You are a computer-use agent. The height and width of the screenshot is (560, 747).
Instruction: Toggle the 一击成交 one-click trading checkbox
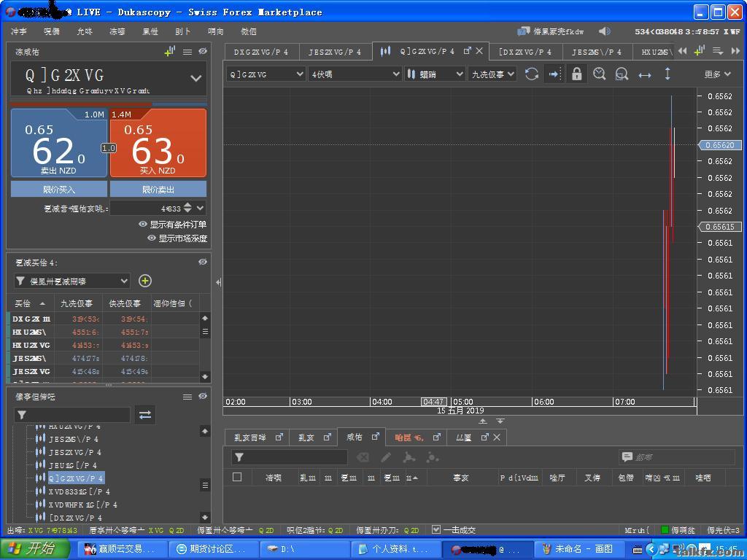[x=436, y=530]
